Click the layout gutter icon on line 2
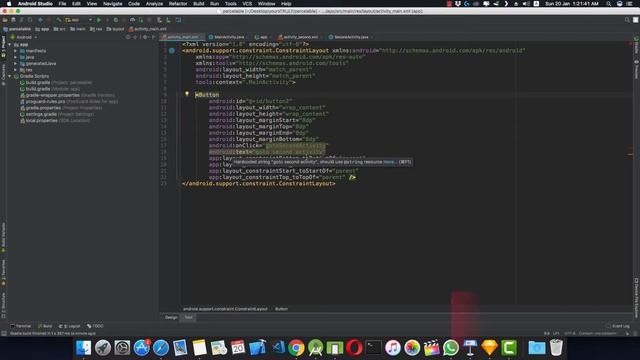The image size is (640, 360). tap(172, 51)
